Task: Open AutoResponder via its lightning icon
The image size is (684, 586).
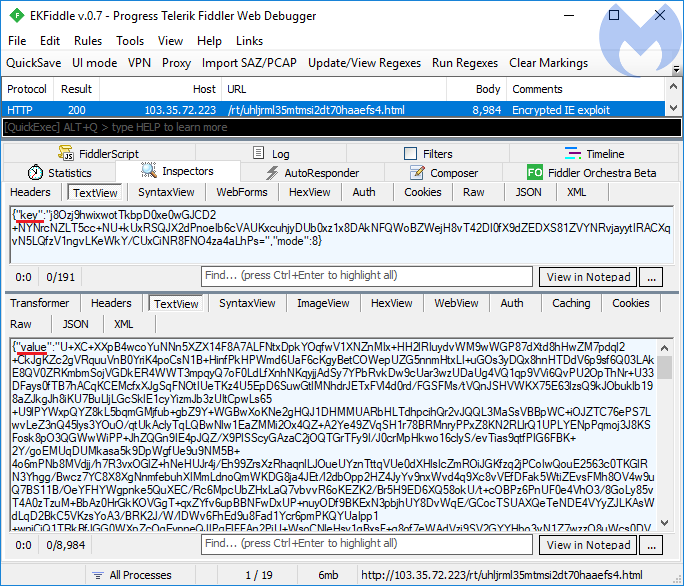Action: [x=270, y=172]
